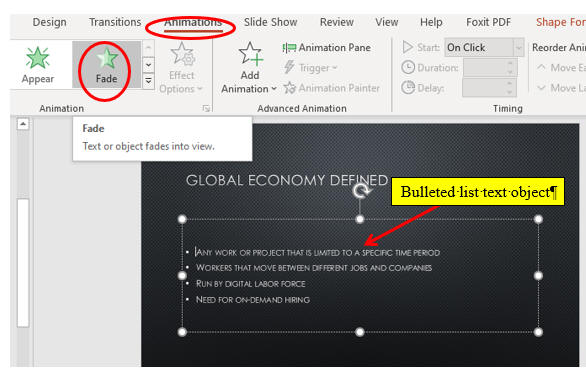The image size is (586, 371).
Task: Click Add Animation star icon
Action: pyautogui.click(x=250, y=54)
